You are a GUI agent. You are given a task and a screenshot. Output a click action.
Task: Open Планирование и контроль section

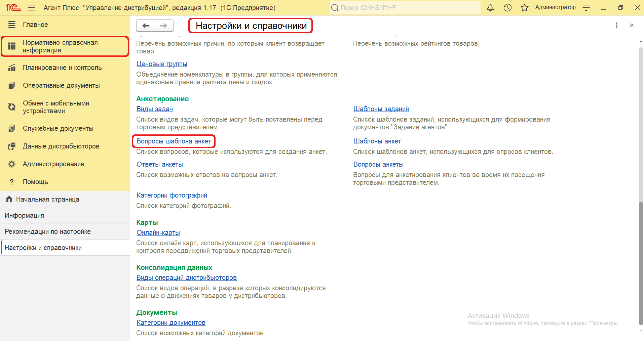62,68
